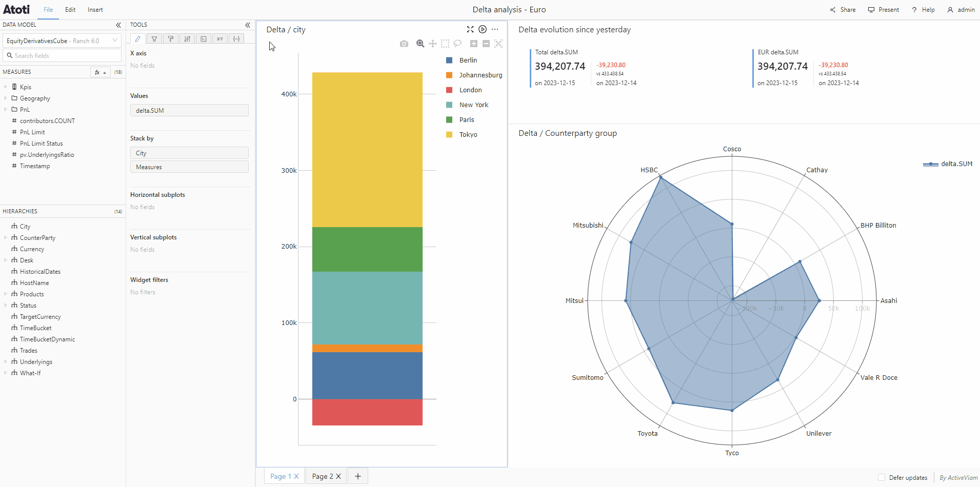Focus the Search fields input

tap(62, 55)
